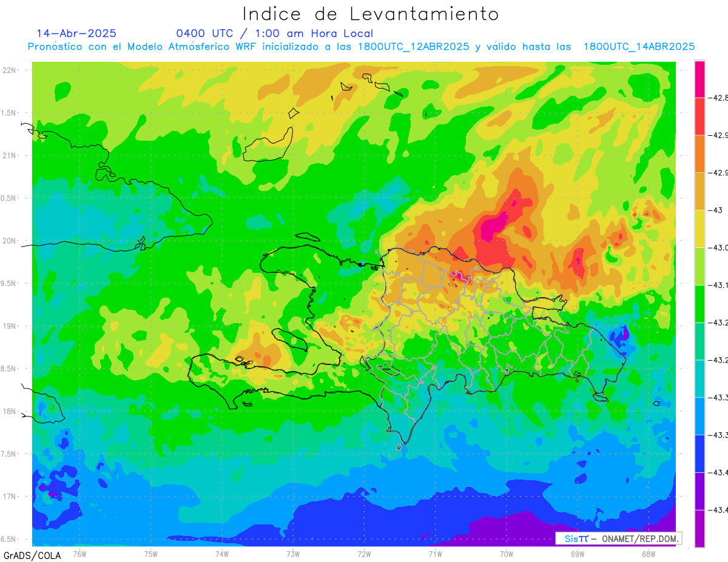Click the "0400 UTC / 1:00 am Hora Local" time text
The width and height of the screenshot is (728, 562).
pyautogui.click(x=275, y=33)
